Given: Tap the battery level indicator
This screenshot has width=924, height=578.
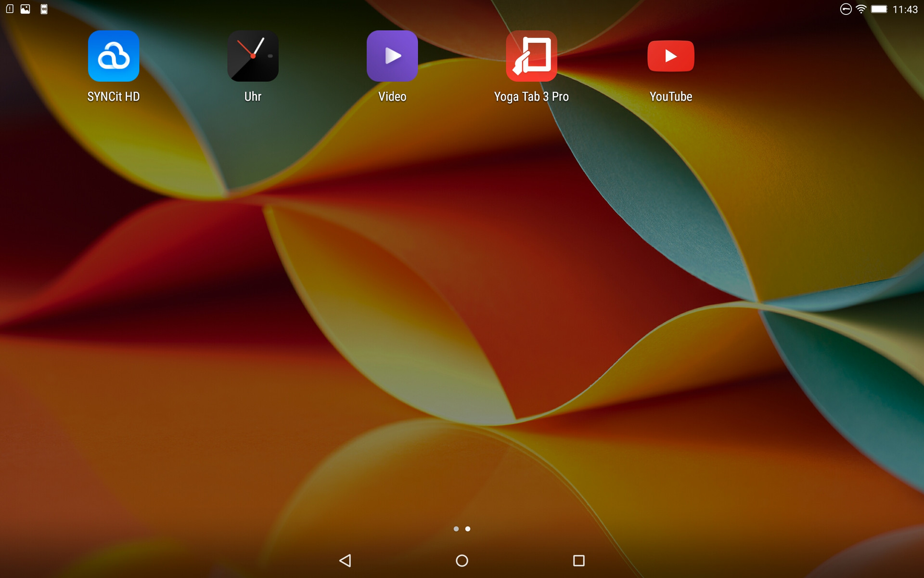Looking at the screenshot, I should [879, 9].
